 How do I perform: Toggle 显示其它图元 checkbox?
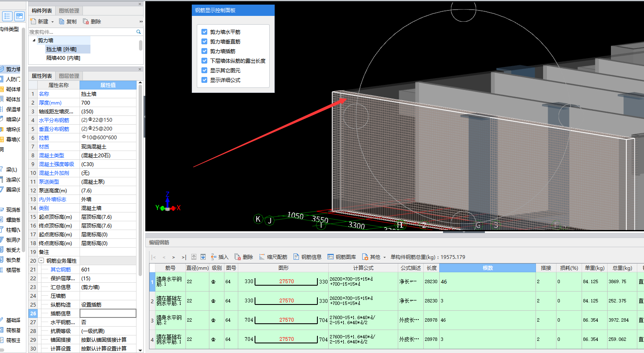[204, 70]
